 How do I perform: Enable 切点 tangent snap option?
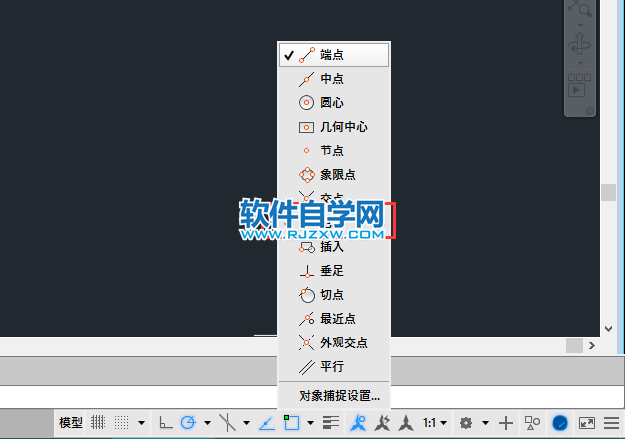tap(334, 295)
